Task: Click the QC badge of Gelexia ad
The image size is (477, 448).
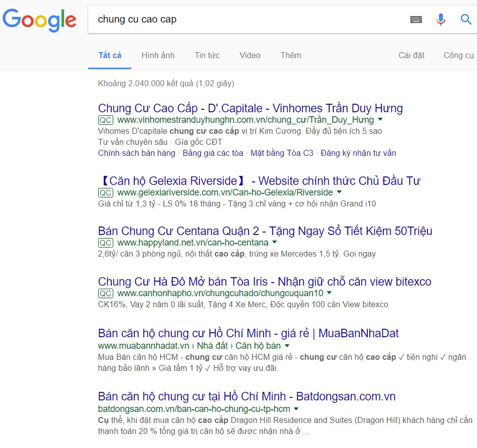Action: click(x=106, y=192)
